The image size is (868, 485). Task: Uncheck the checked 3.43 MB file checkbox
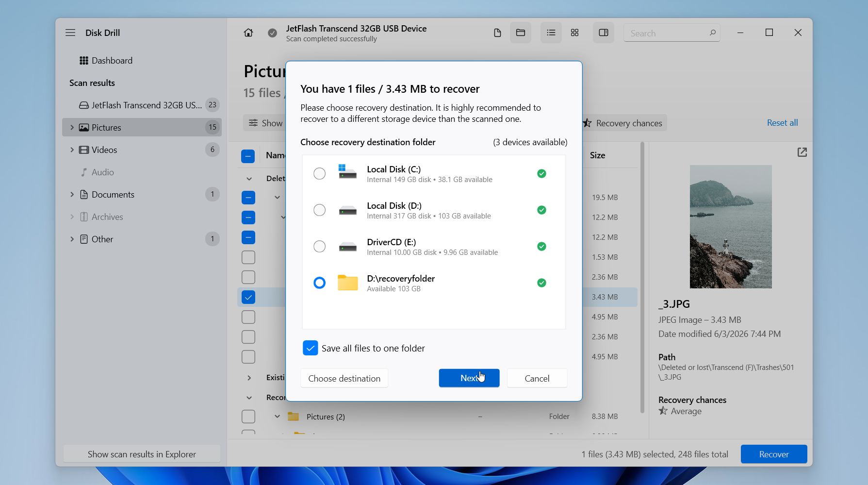pyautogui.click(x=248, y=297)
